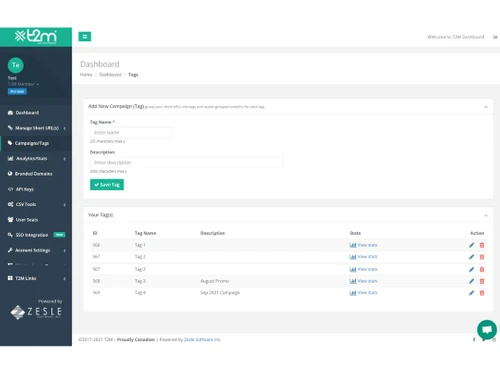Go to Dashboard in the breadcrumb
Viewport: 500px width, 375px height.
pos(110,75)
